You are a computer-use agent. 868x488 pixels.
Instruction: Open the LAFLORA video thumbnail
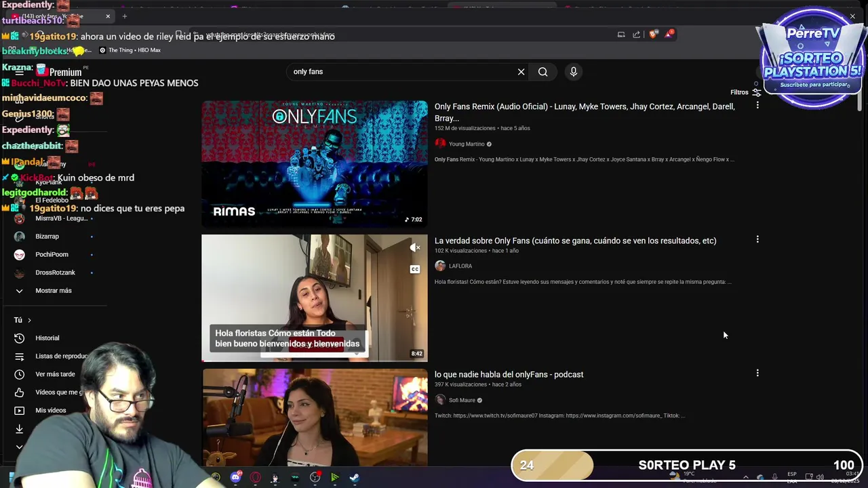click(x=315, y=298)
